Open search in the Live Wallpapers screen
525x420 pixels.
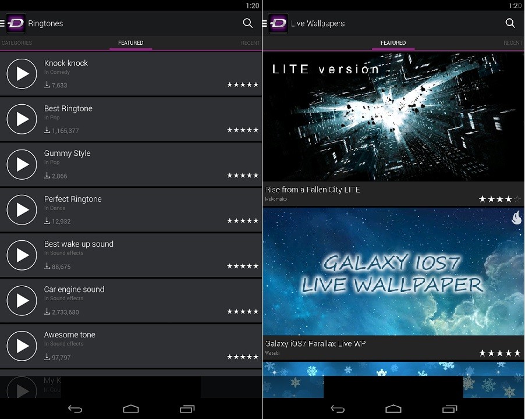510,23
